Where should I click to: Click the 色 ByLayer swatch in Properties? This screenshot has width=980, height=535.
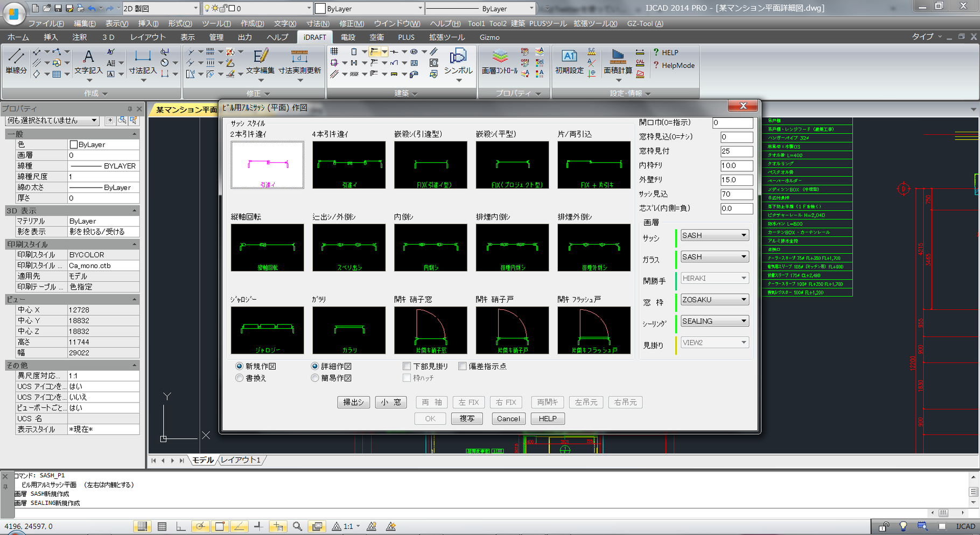[x=74, y=144]
